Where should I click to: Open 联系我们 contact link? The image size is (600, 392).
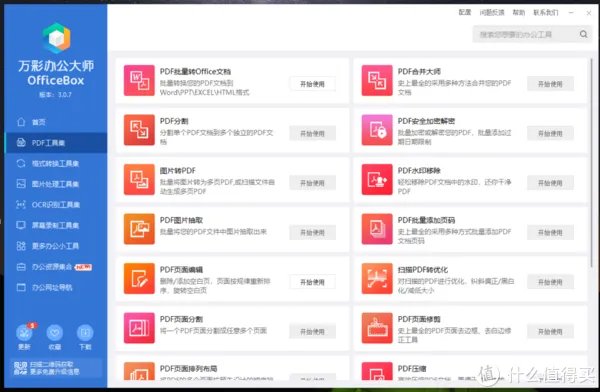[546, 13]
